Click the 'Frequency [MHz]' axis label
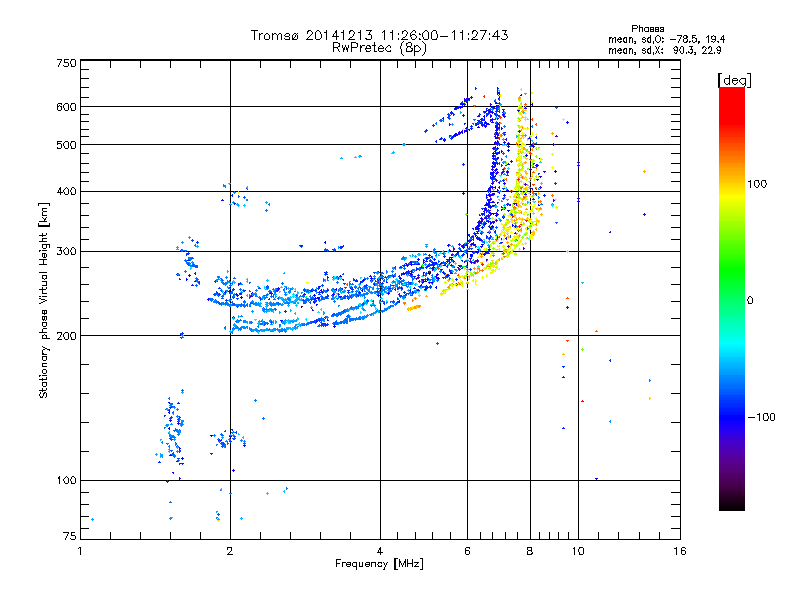Image resolution: width=800 pixels, height=600 pixels. [x=379, y=564]
